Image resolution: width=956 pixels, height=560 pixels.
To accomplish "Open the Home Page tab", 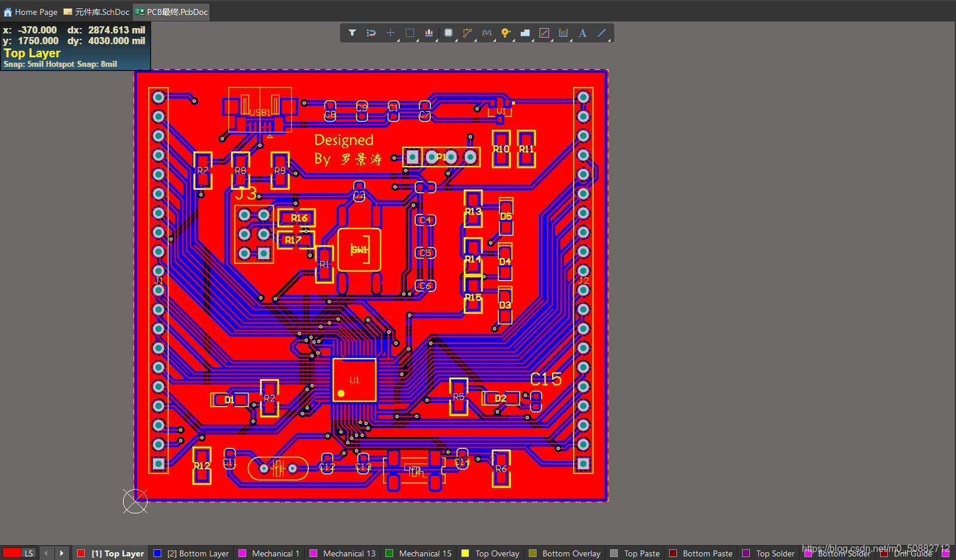I will pyautogui.click(x=31, y=11).
